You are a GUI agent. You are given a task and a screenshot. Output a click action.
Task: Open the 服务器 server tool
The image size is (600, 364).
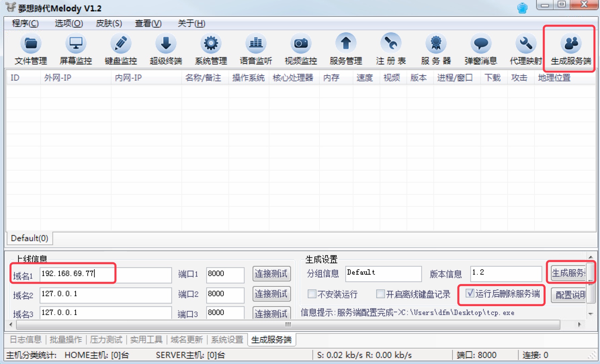(436, 50)
